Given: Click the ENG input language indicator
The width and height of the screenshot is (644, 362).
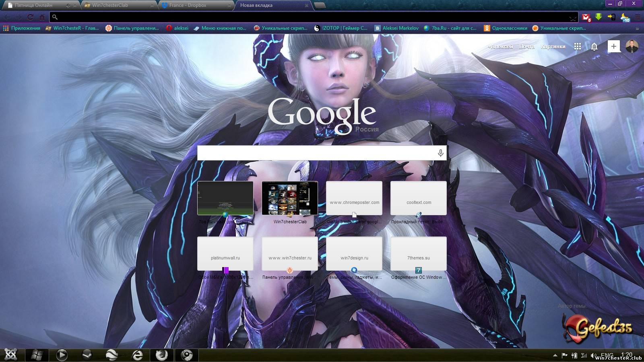Looking at the screenshot, I should [x=607, y=355].
